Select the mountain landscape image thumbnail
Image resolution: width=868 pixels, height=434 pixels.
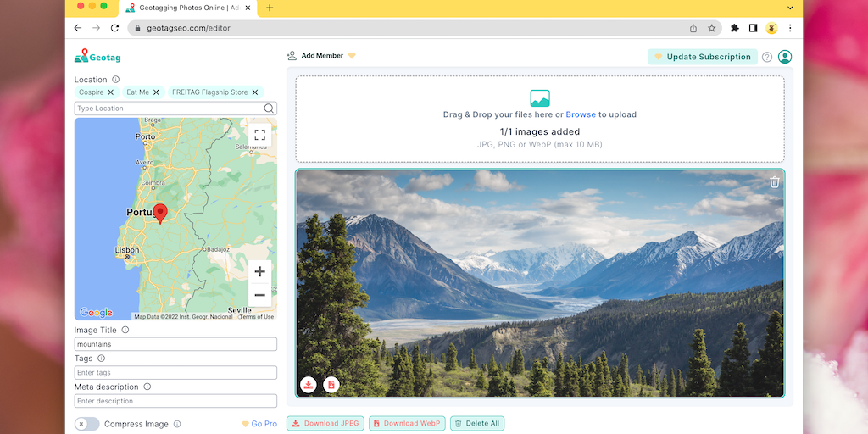pos(540,283)
